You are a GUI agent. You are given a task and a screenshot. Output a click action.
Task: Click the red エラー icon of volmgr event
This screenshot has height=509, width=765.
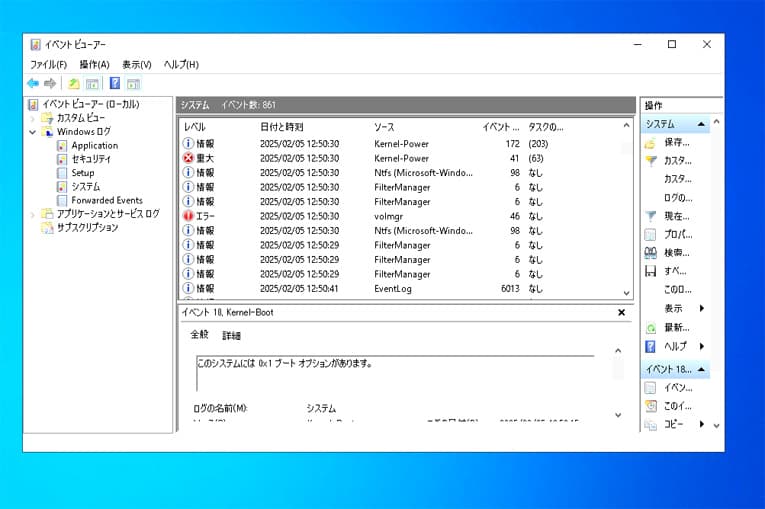tap(188, 216)
